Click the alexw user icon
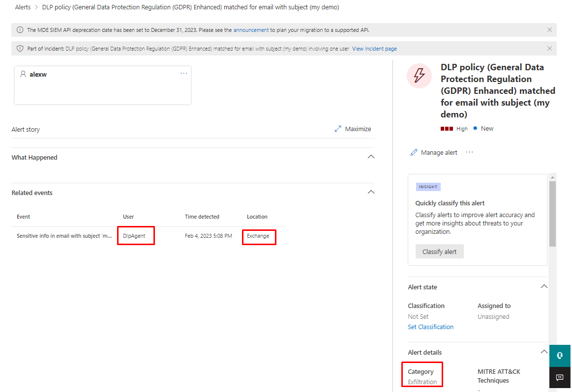The image size is (572, 392). tap(23, 74)
